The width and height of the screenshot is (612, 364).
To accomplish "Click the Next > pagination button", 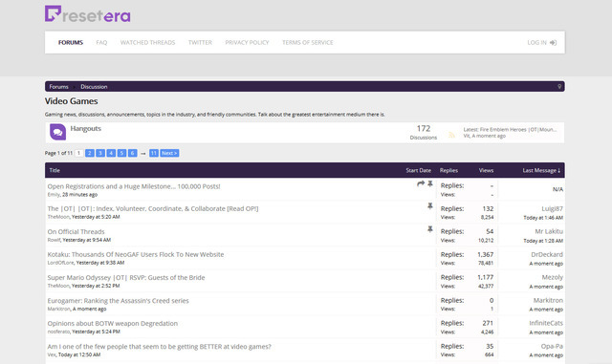I will click(x=169, y=153).
